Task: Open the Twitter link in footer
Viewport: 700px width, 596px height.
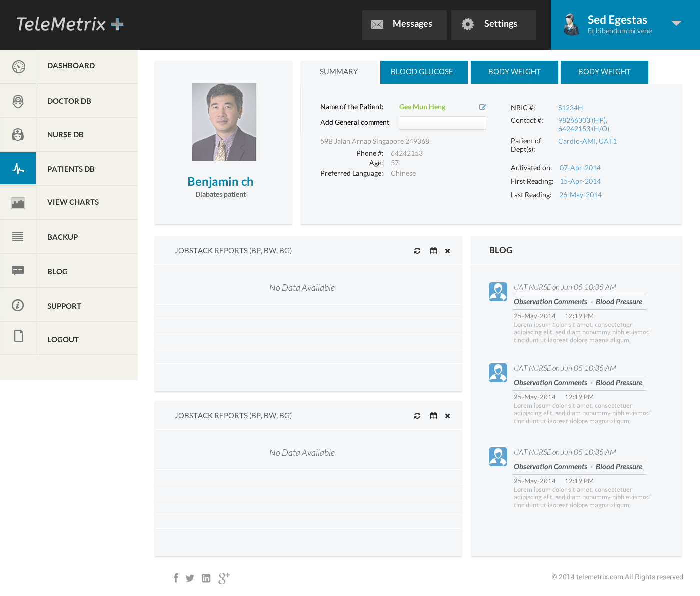Action: 190,578
